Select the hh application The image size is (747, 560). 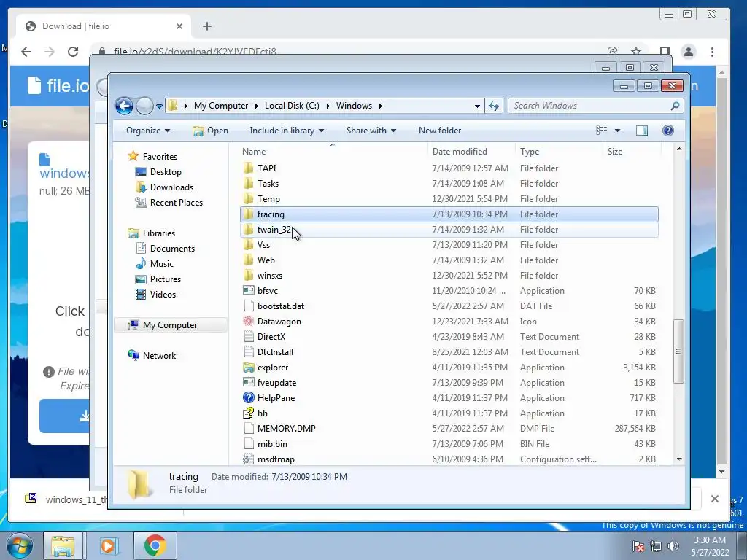[449, 413]
